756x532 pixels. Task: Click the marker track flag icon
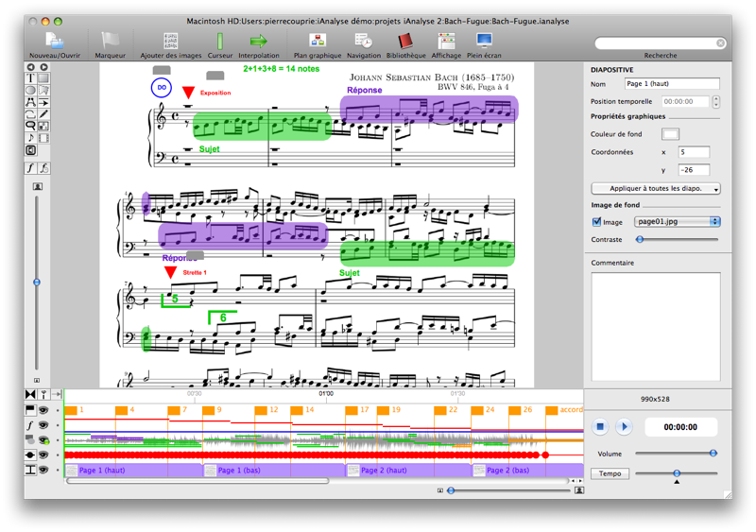(30, 410)
